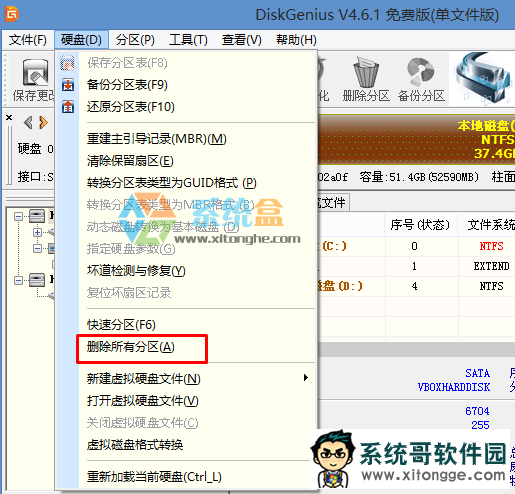Image resolution: width=515 pixels, height=494 pixels.
Task: Click the 6704 cylinder value
Action: pos(477,411)
